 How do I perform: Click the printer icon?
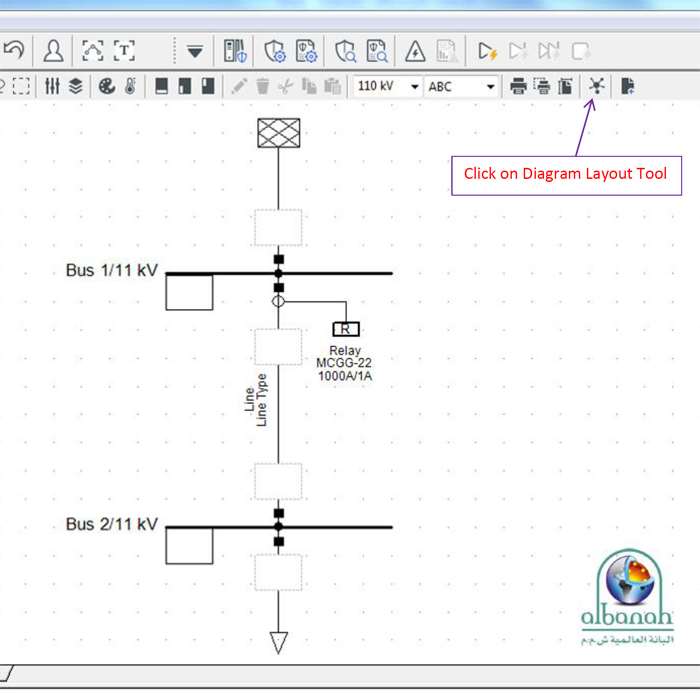tap(518, 87)
